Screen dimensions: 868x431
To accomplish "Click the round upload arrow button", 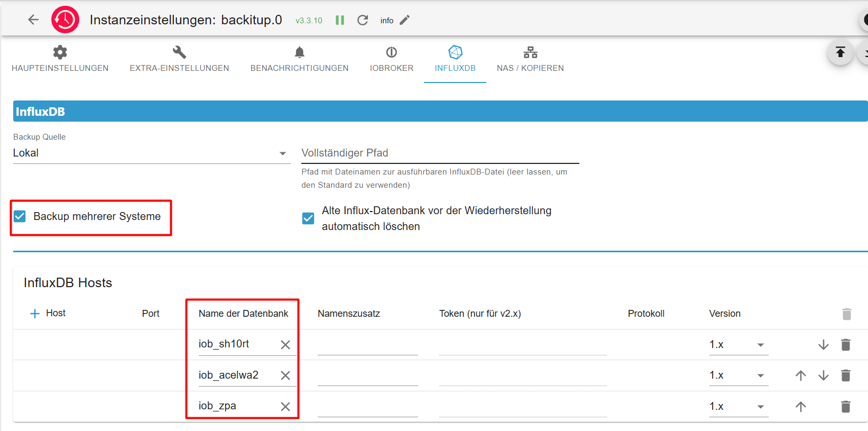I will tap(841, 52).
